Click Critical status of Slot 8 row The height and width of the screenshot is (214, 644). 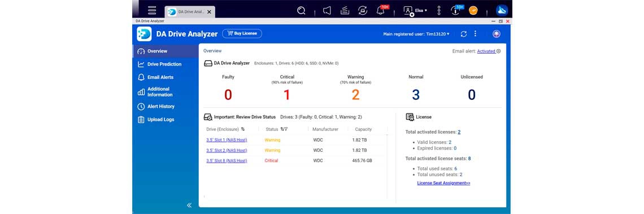[x=272, y=160]
